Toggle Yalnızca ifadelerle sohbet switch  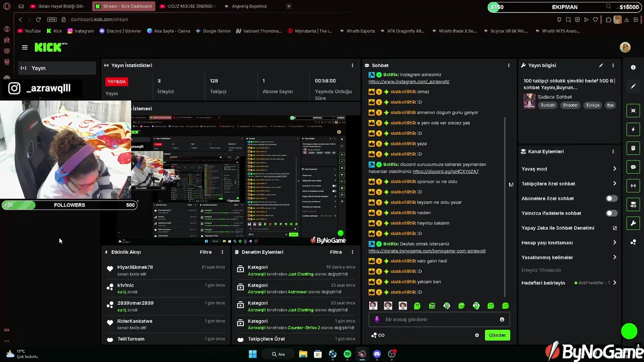[x=611, y=213]
